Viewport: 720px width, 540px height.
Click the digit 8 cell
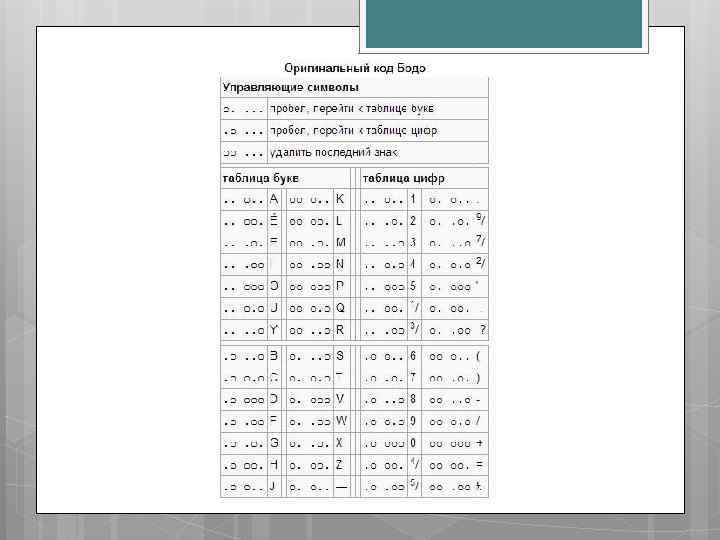tap(413, 399)
